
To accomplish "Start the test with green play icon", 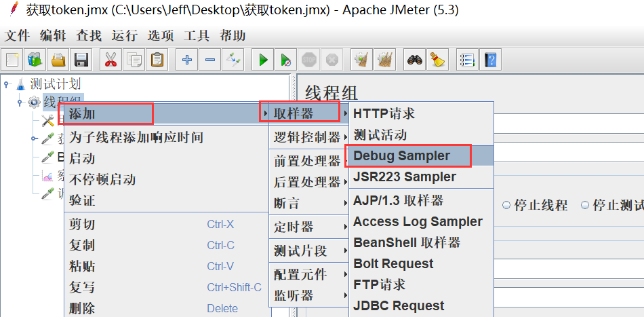I will (263, 60).
